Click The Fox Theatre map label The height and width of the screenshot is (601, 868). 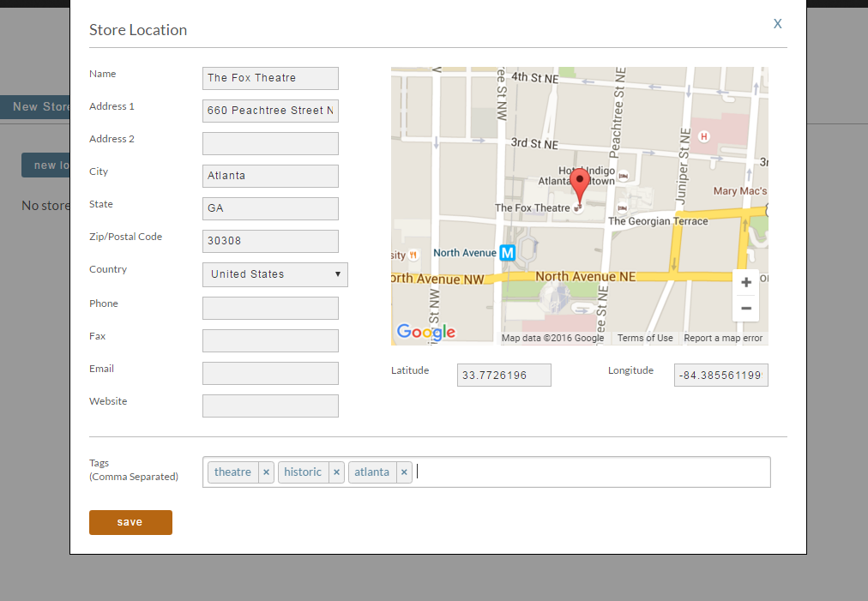pyautogui.click(x=532, y=208)
